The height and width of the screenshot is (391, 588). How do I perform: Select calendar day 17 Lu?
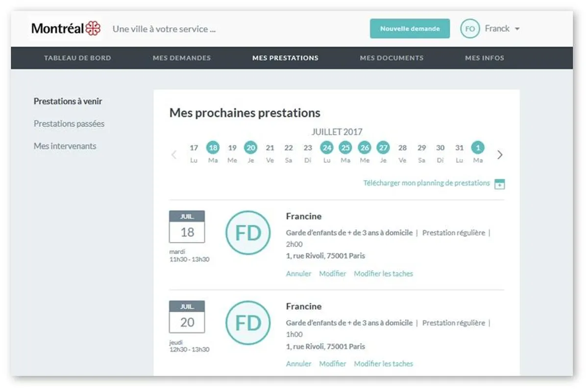tap(194, 153)
